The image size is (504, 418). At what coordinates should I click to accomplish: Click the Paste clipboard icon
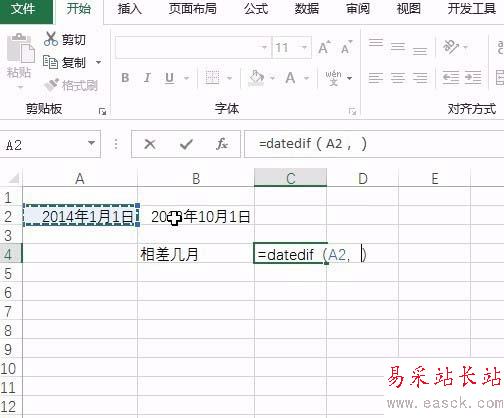21,47
